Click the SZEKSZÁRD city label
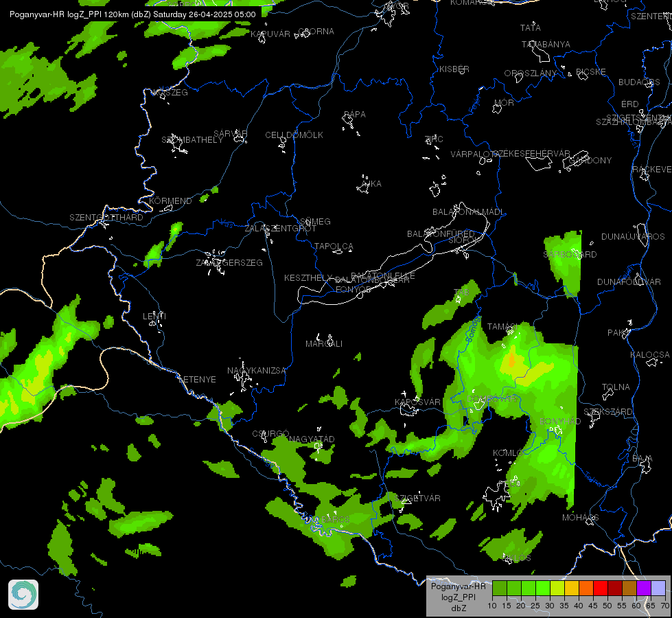The width and height of the screenshot is (672, 618). tap(607, 412)
